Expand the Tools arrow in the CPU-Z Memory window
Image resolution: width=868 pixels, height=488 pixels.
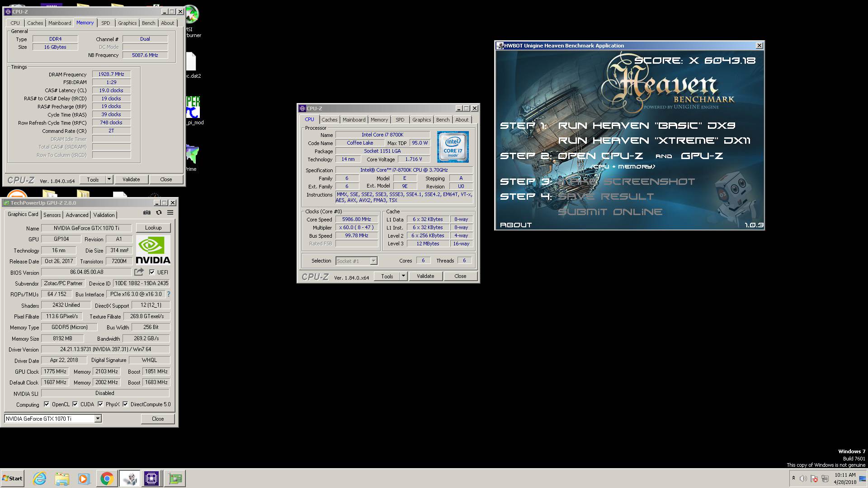coord(109,179)
